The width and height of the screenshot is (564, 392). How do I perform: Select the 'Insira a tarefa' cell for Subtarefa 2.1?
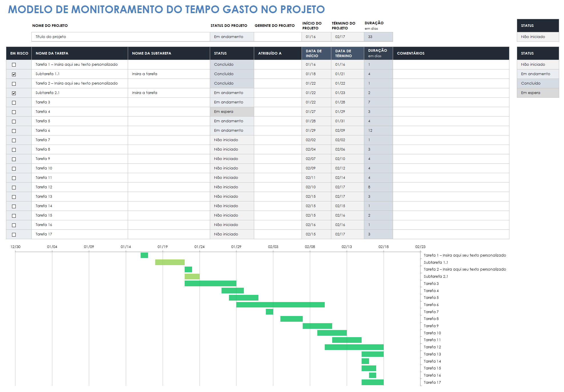click(x=169, y=93)
